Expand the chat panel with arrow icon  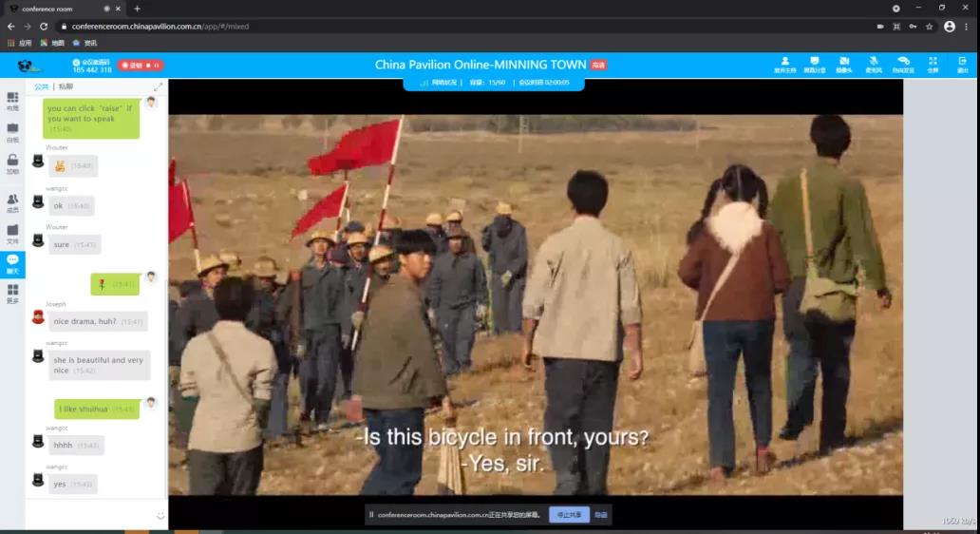[x=159, y=86]
